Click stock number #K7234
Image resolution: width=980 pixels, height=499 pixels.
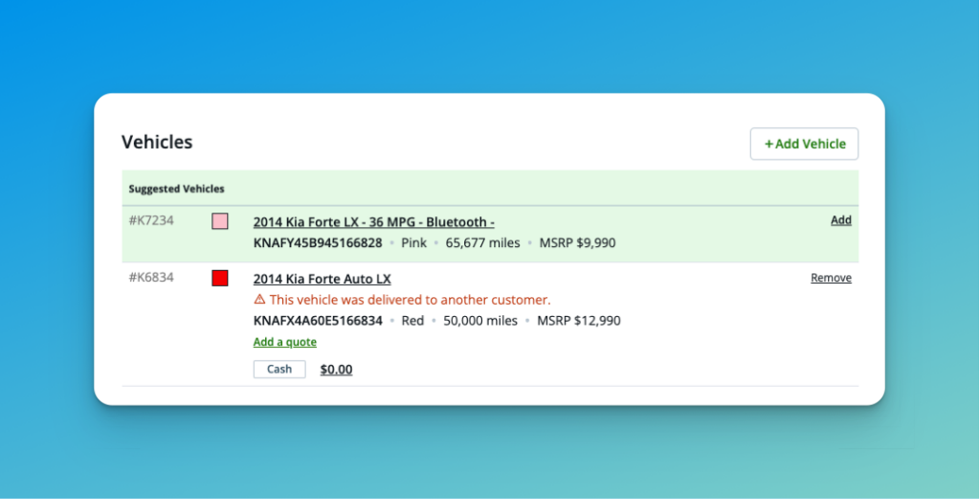pyautogui.click(x=151, y=221)
